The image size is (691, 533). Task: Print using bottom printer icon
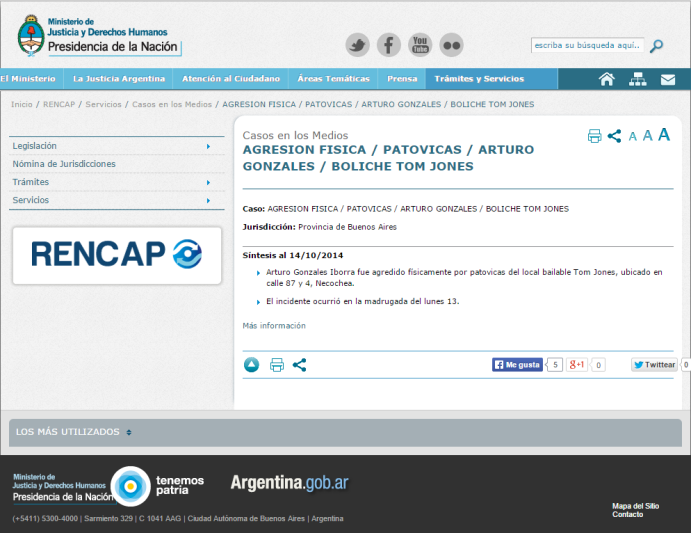pyautogui.click(x=277, y=365)
